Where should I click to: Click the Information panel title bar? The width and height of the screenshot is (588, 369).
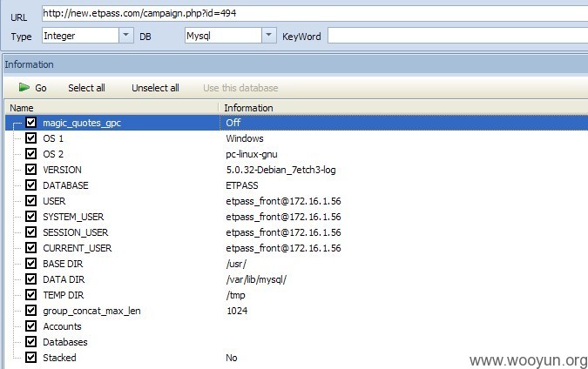point(295,64)
